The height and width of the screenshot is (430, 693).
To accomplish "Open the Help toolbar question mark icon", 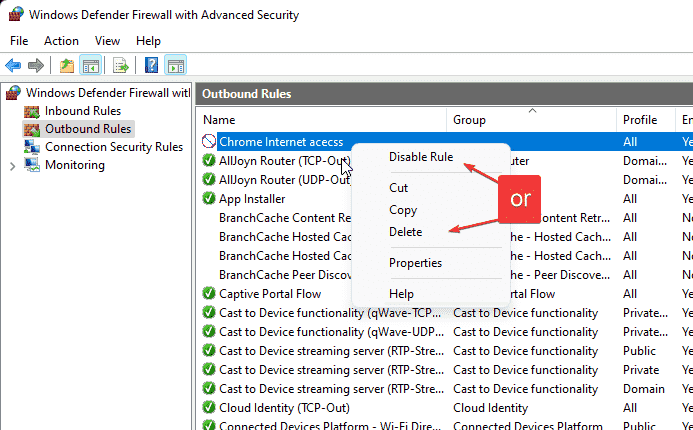I will tap(151, 66).
